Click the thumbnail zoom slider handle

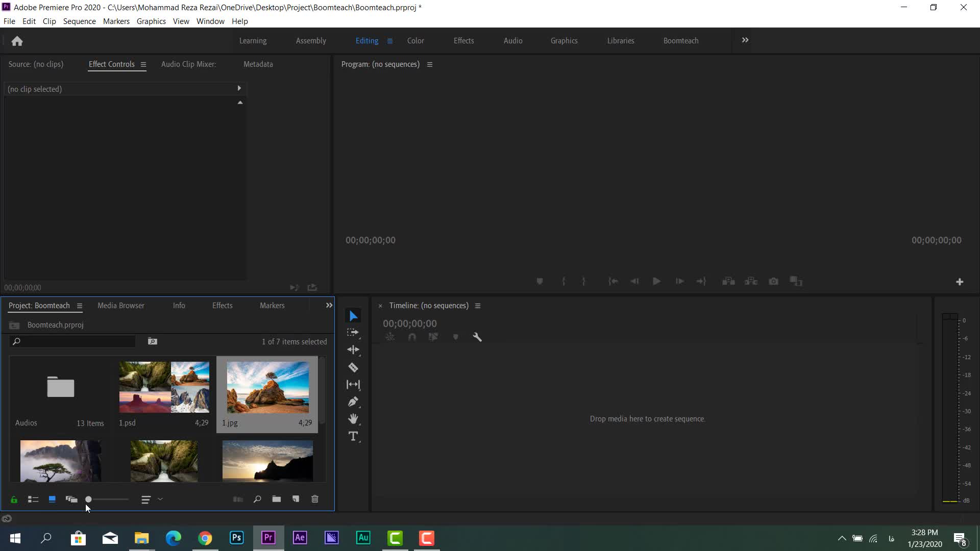coord(88,499)
